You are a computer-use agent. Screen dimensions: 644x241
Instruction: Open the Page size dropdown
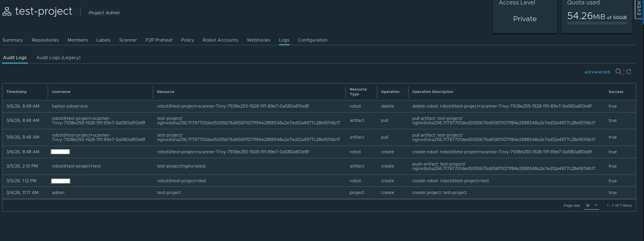click(591, 206)
